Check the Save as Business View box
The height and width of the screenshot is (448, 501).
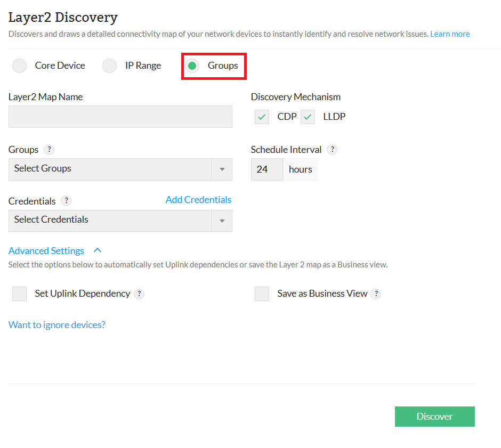click(x=262, y=294)
